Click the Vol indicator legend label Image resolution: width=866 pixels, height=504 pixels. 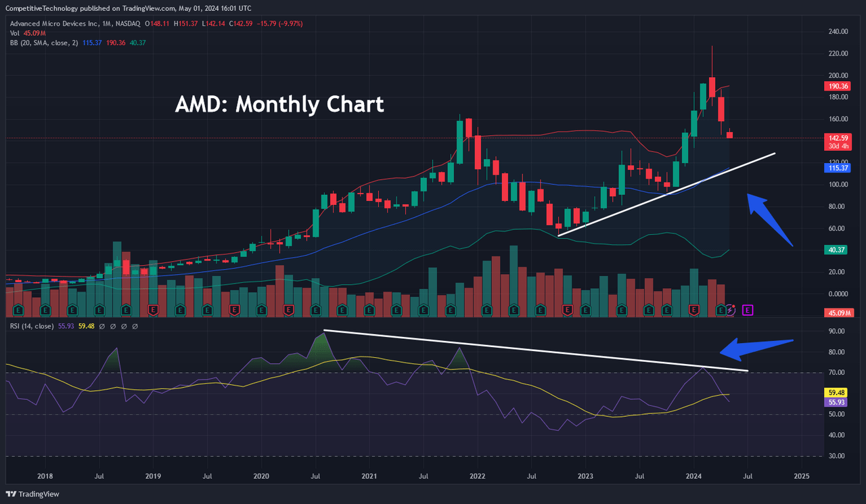[14, 32]
